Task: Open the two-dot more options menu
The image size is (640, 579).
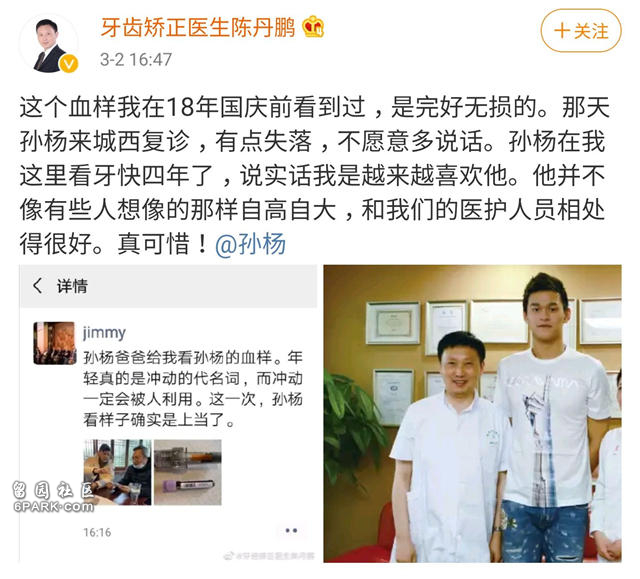Action: pos(291,530)
